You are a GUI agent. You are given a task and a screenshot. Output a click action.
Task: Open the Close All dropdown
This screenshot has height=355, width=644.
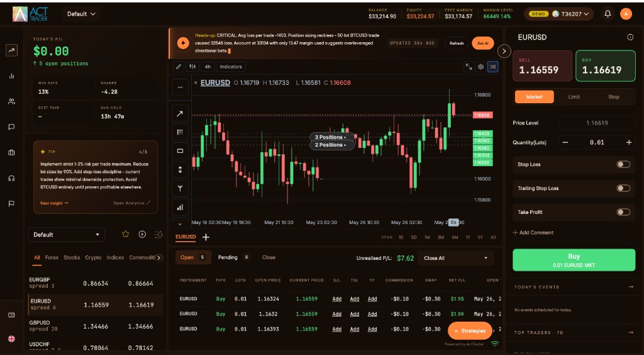455,258
